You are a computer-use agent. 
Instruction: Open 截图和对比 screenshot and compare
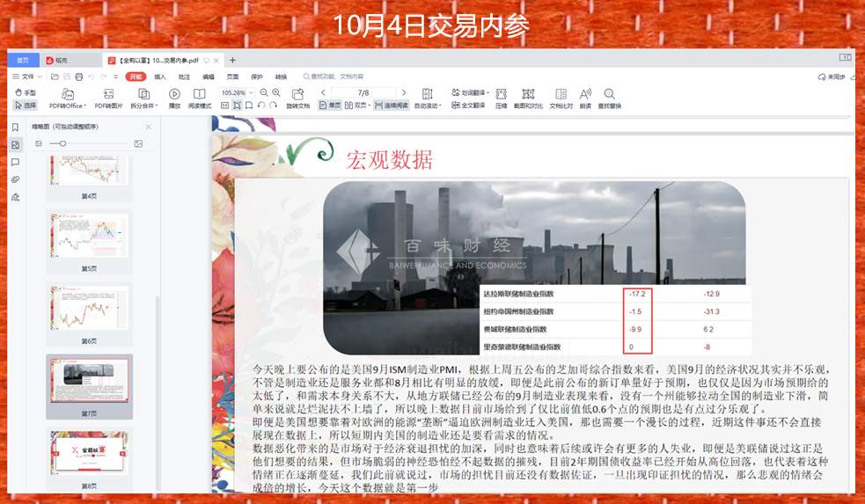point(528,99)
